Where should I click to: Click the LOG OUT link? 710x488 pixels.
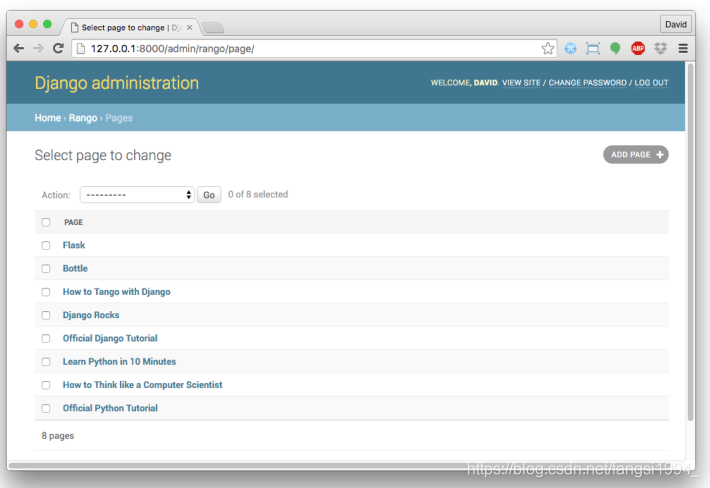coord(651,83)
